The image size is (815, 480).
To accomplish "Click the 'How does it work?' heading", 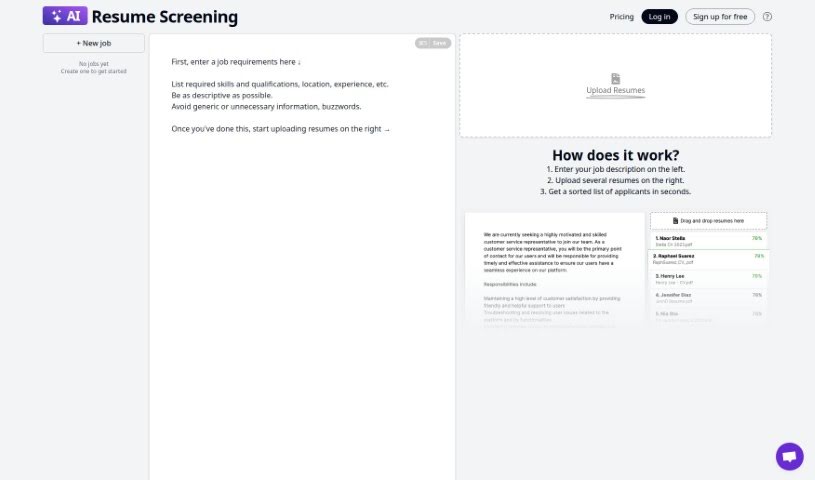I will pyautogui.click(x=615, y=155).
